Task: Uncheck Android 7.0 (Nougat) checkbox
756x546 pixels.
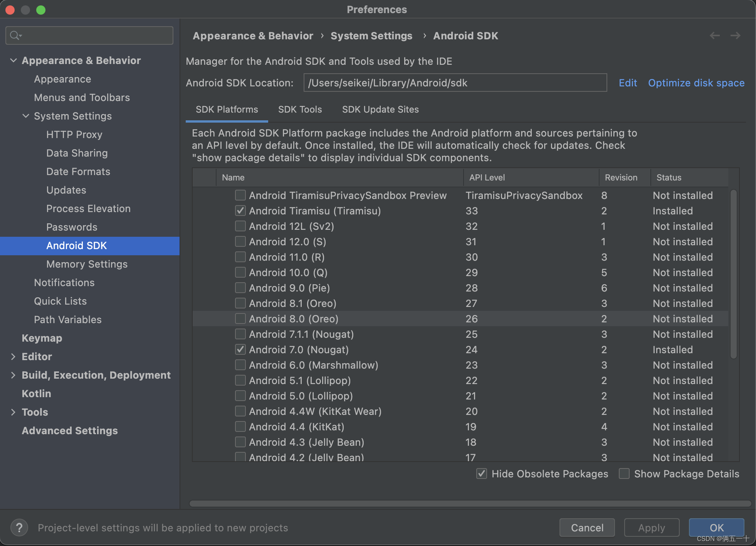Action: [240, 349]
